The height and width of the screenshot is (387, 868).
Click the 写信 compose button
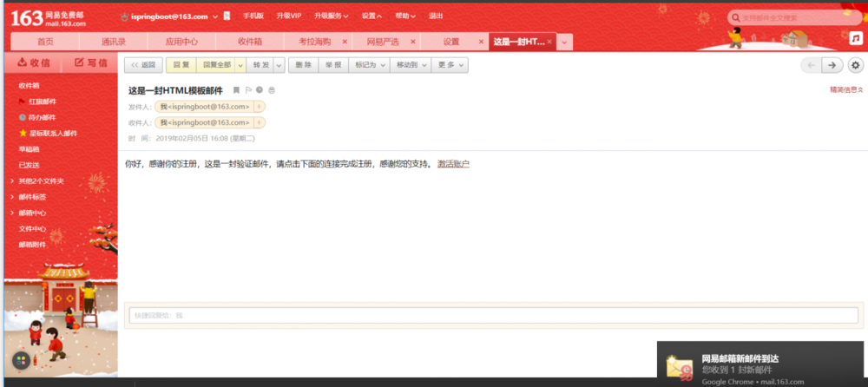(90, 62)
